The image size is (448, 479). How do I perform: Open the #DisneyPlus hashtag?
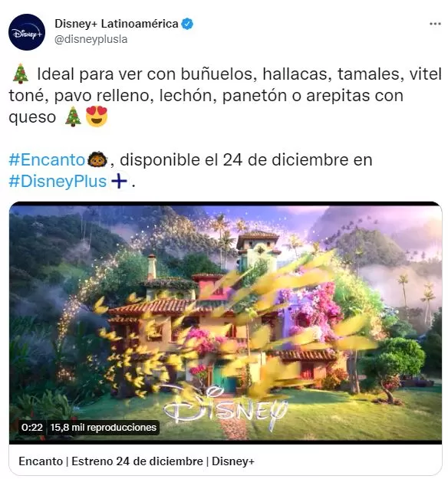pyautogui.click(x=58, y=181)
